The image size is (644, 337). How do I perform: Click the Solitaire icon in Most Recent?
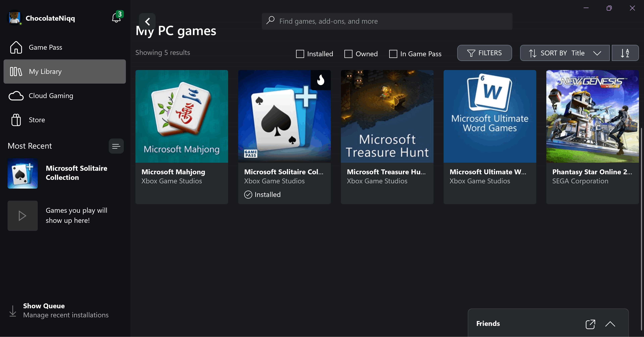pos(22,173)
